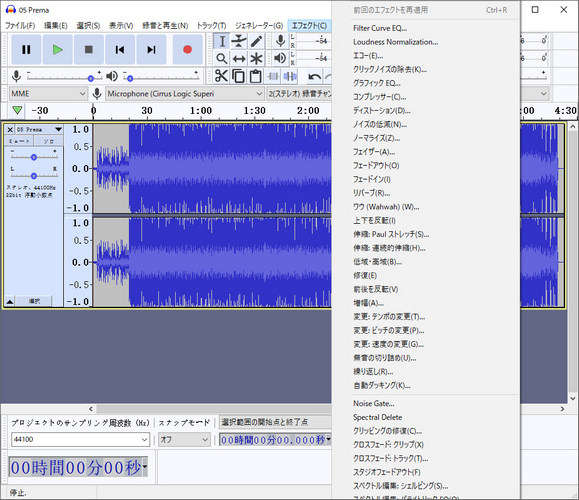579x500 pixels.
Task: Open the View (表示) menu
Action: 121,25
